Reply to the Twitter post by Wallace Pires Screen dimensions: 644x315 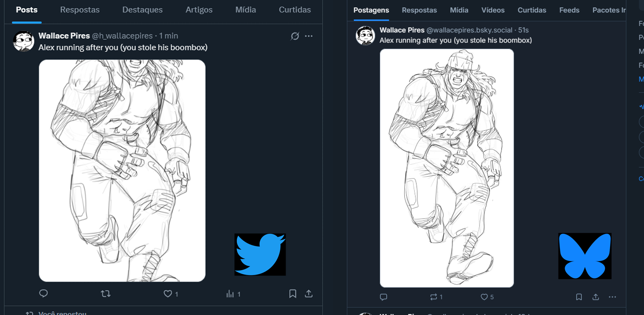coord(44,293)
